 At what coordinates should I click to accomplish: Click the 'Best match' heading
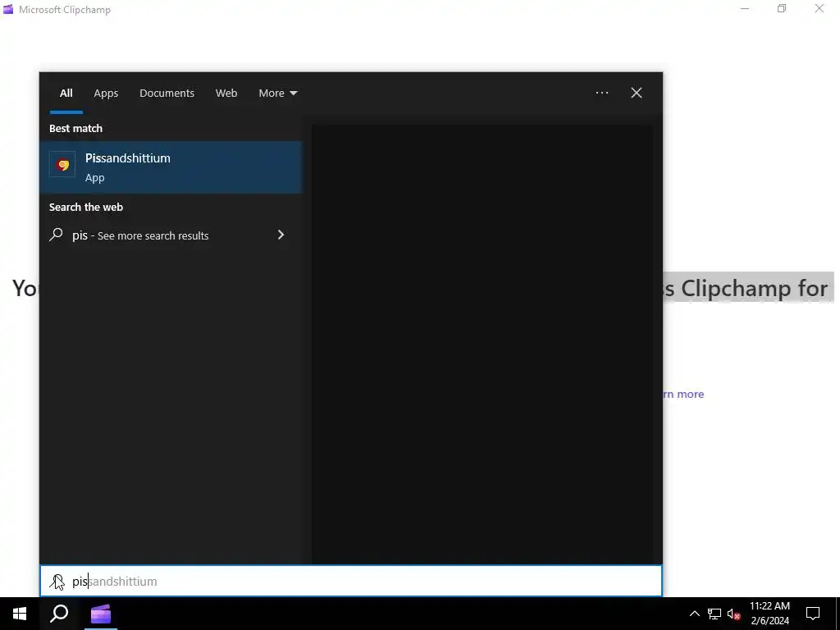75,129
